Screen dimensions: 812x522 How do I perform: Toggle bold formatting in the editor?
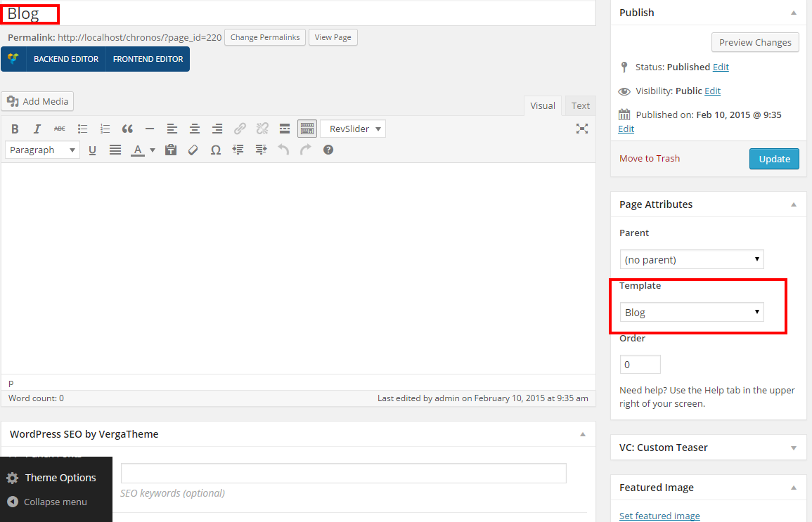pyautogui.click(x=15, y=129)
